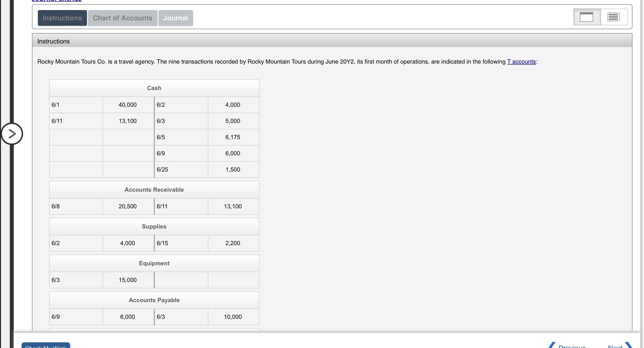Switch to stacked list view icon

(x=613, y=17)
